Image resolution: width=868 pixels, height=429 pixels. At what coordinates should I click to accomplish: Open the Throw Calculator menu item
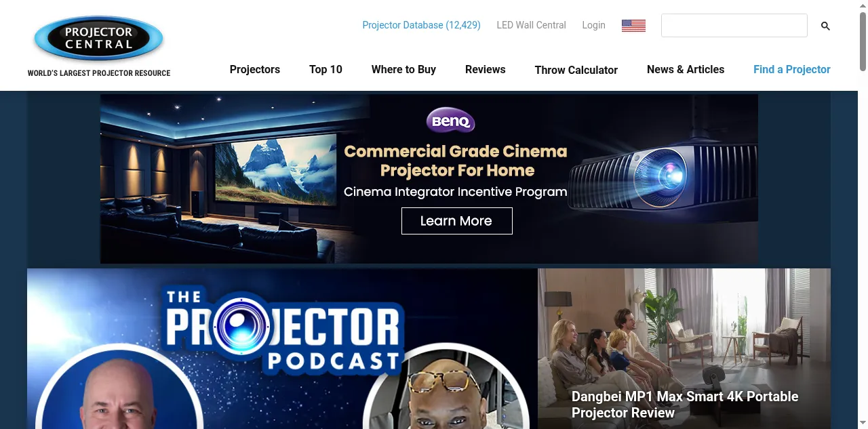pos(576,70)
